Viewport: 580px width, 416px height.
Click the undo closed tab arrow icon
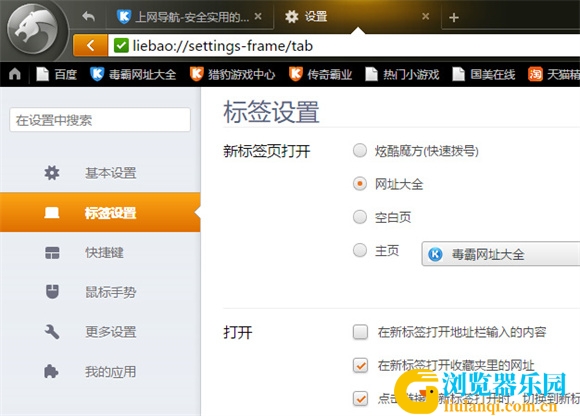[x=88, y=16]
